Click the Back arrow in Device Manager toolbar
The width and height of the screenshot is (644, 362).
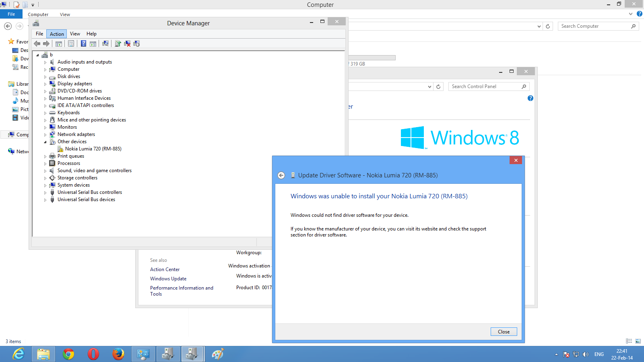click(x=37, y=43)
